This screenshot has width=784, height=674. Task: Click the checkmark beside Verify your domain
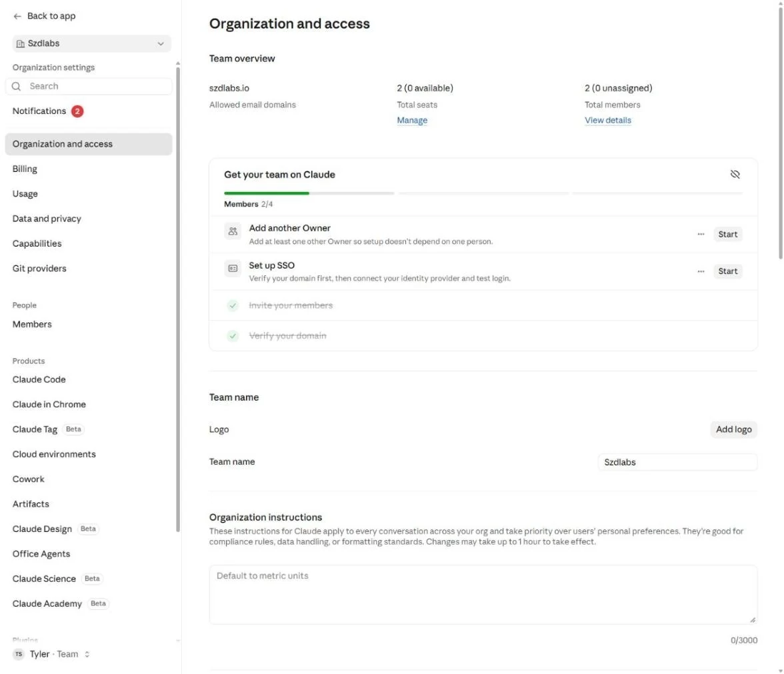tap(233, 336)
